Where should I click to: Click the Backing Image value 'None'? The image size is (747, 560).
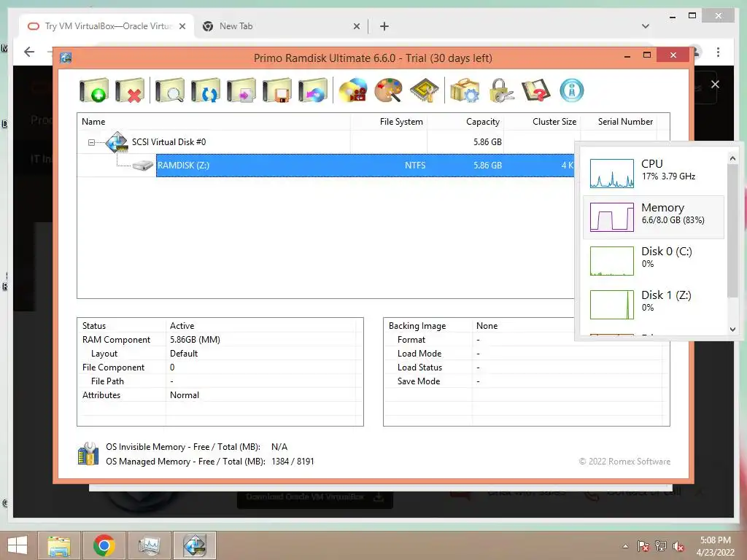tap(487, 326)
